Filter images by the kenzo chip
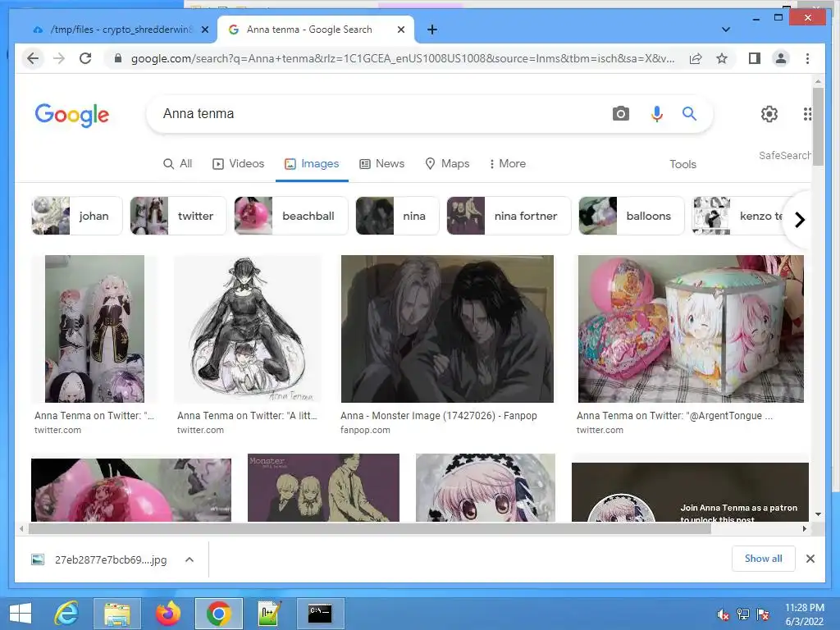Screen dimensions: 840x630 coord(739,216)
